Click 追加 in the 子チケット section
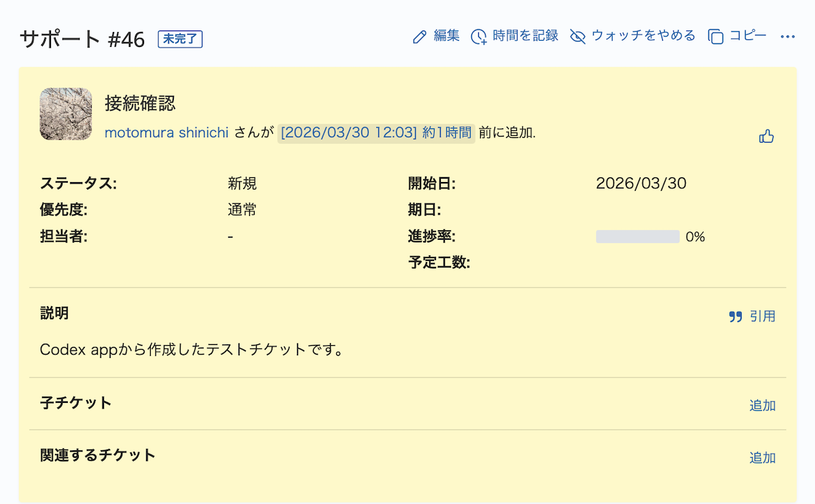The width and height of the screenshot is (815, 504). click(x=762, y=406)
